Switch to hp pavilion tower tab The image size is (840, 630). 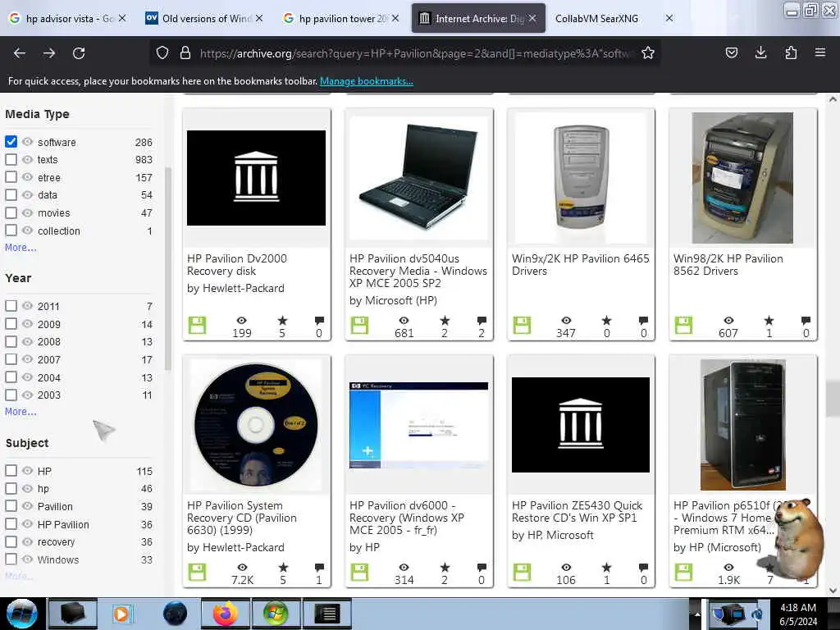tap(343, 18)
